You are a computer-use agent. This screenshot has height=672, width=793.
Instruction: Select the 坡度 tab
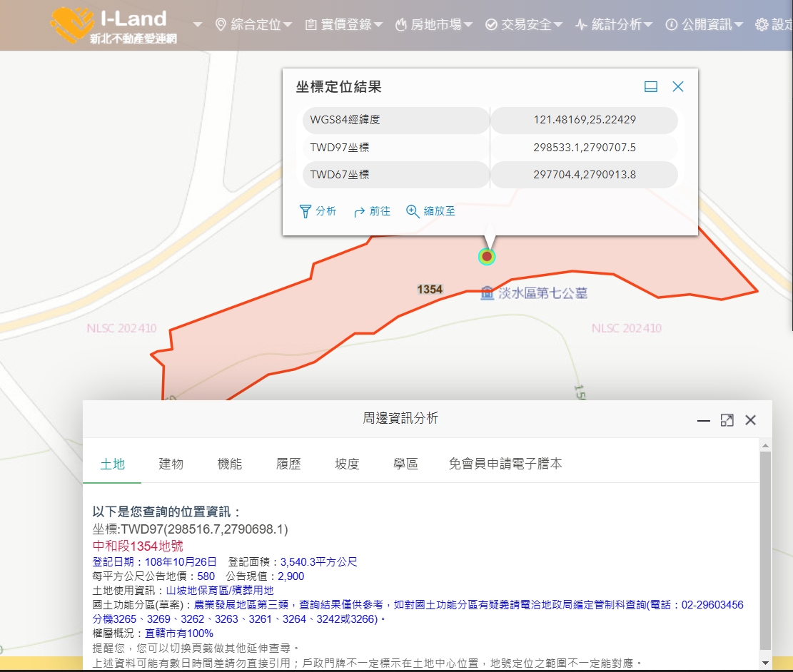tap(347, 464)
